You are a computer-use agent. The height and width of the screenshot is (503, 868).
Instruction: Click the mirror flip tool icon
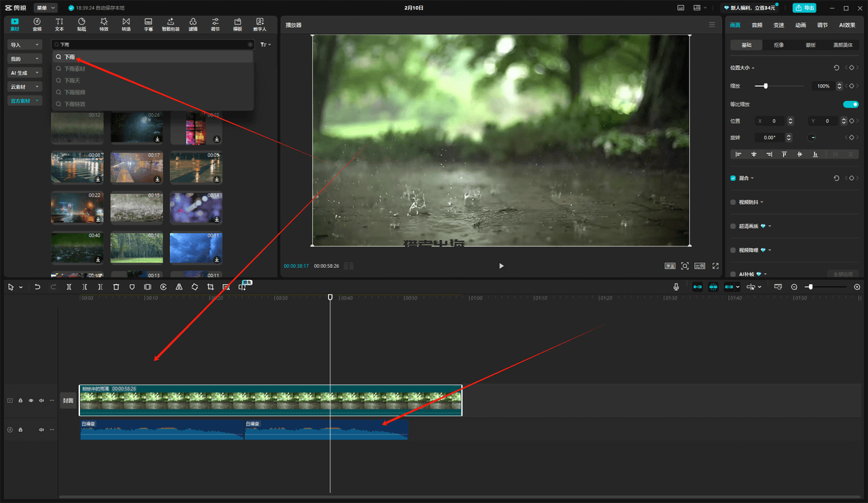[x=179, y=287]
